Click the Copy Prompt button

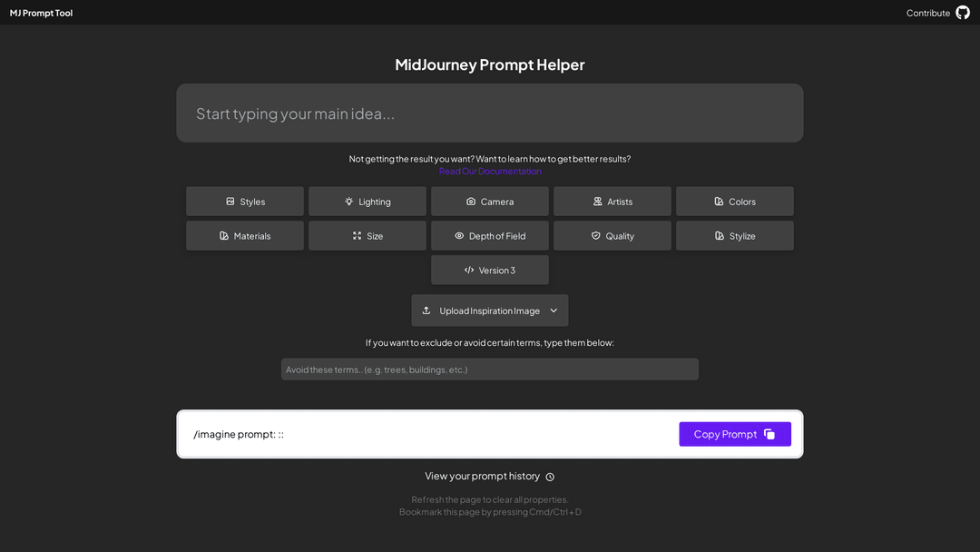[735, 434]
